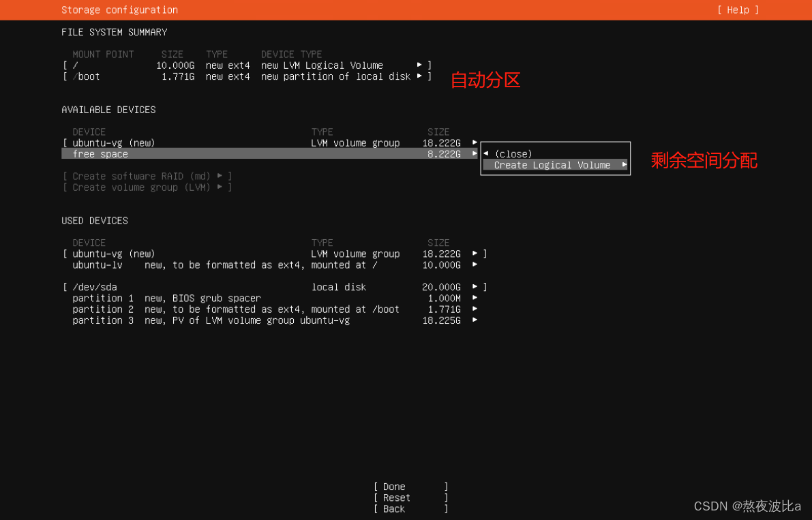Click Create software RAID (md) option
Image resolution: width=812 pixels, height=520 pixels.
(x=147, y=176)
